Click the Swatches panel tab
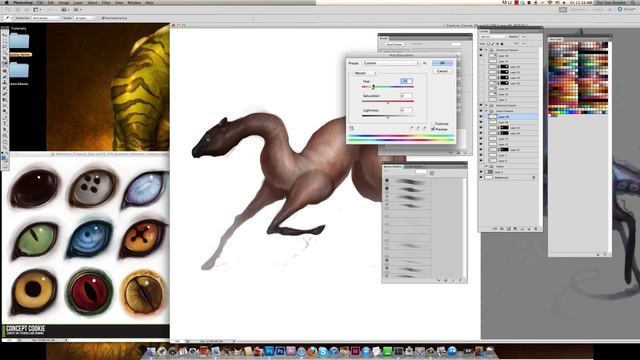640x360 pixels. tap(555, 39)
